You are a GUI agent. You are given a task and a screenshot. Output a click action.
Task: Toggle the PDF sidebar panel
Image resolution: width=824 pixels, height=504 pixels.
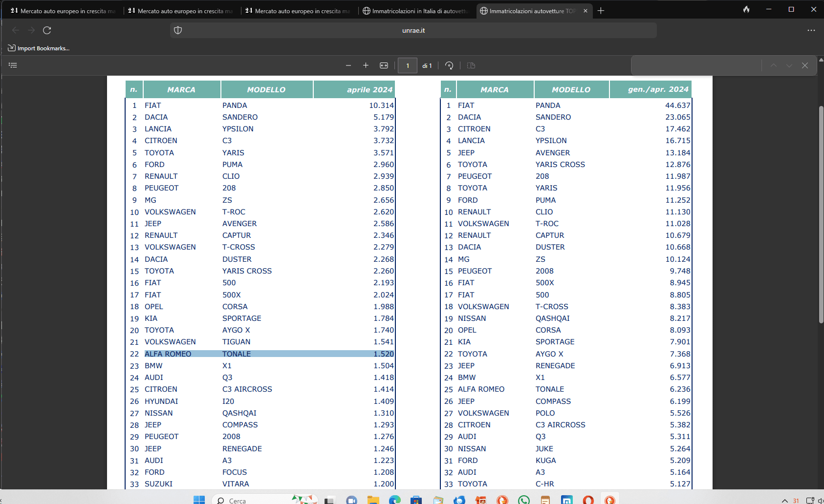tap(13, 65)
